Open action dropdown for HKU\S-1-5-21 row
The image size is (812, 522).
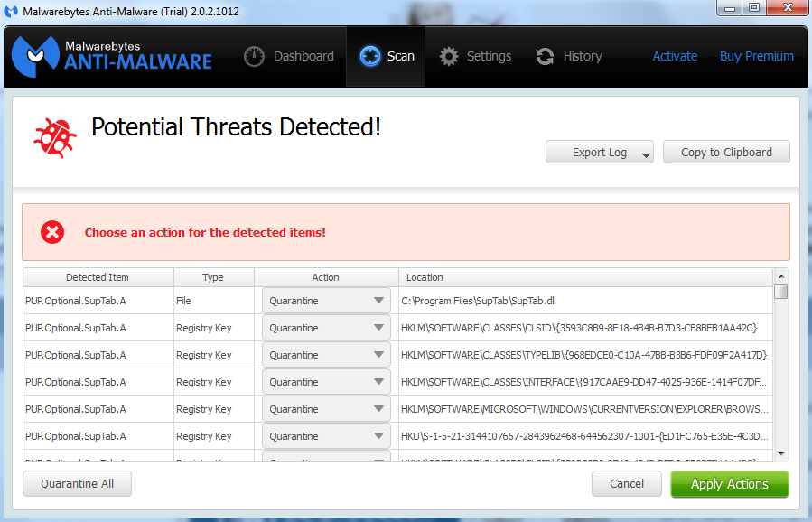(326, 436)
